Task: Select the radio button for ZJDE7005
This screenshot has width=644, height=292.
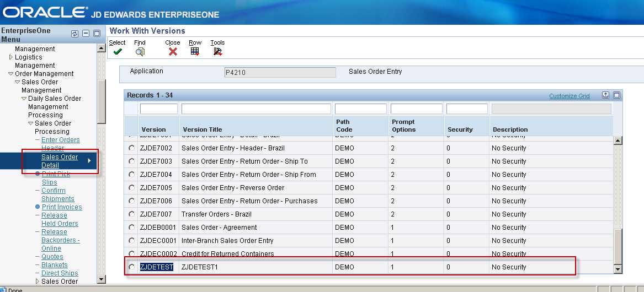Action: pos(131,187)
